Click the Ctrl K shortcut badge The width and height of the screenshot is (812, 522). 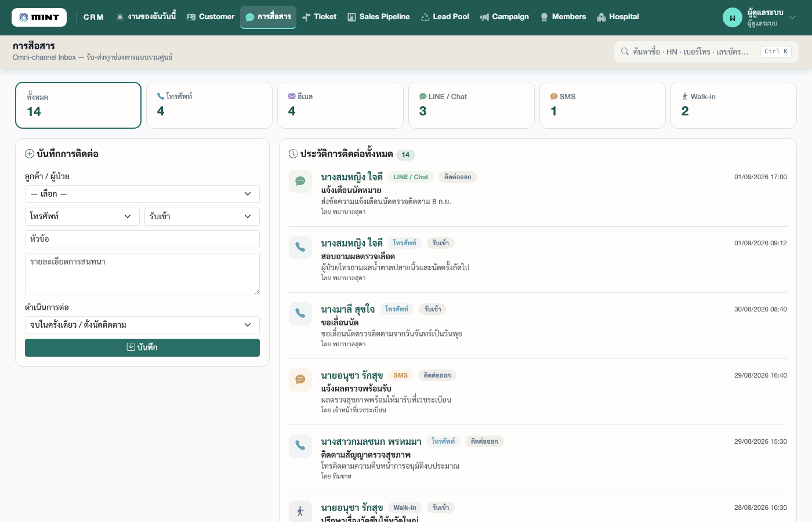click(x=776, y=52)
